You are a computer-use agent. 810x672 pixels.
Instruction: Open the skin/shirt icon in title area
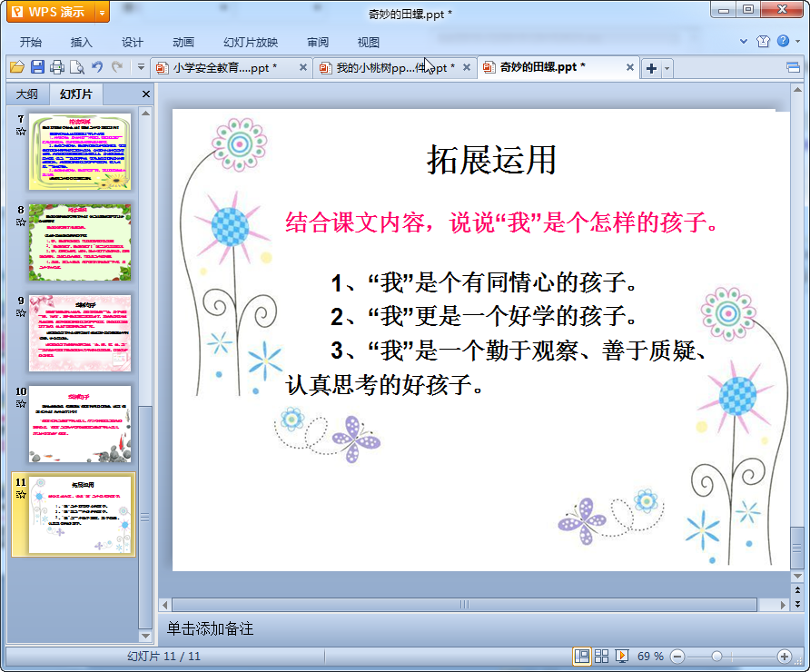click(x=763, y=42)
